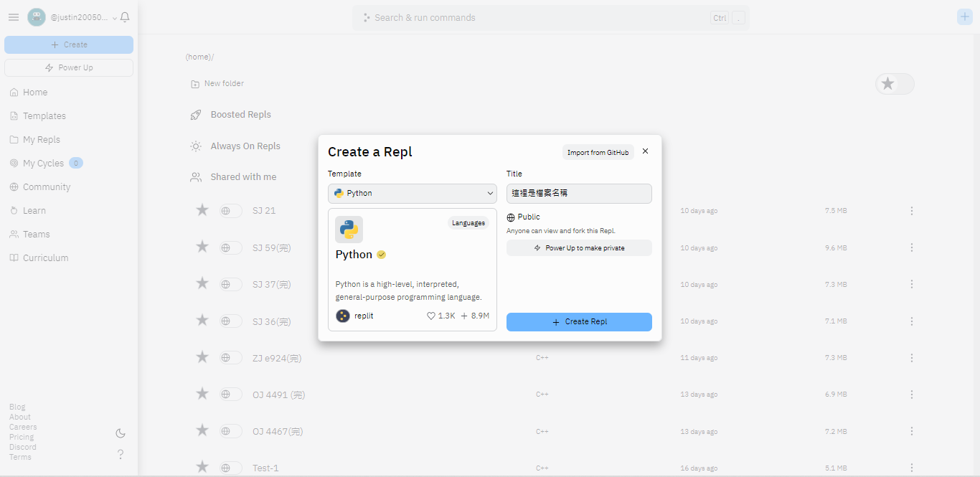The height and width of the screenshot is (477, 980).
Task: Expand the account username dropdown chevron
Action: pos(115,17)
